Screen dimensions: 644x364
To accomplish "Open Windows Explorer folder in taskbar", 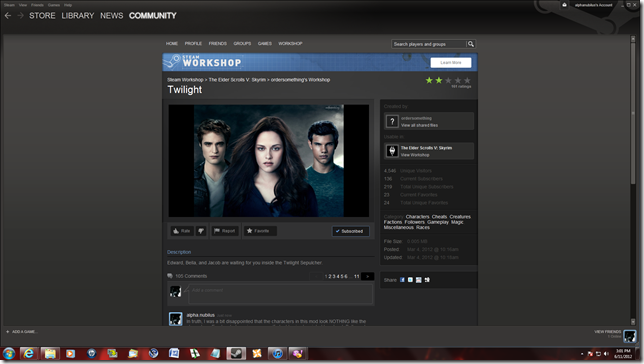I will pyautogui.click(x=50, y=353).
